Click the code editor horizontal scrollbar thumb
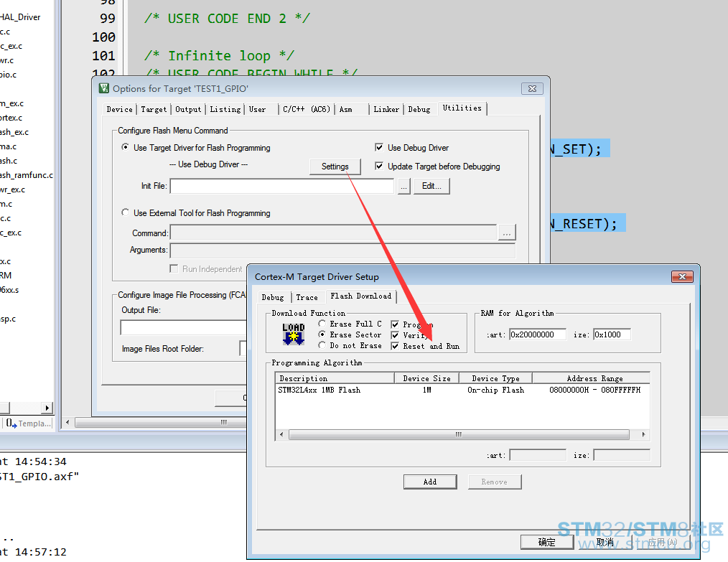 (x=161, y=422)
